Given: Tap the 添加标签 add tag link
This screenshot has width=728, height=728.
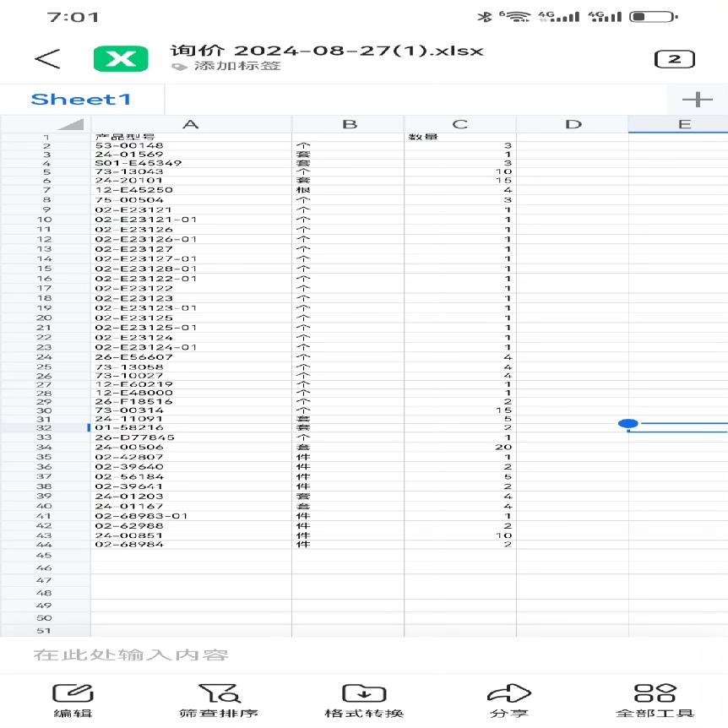Looking at the screenshot, I should click(237, 66).
